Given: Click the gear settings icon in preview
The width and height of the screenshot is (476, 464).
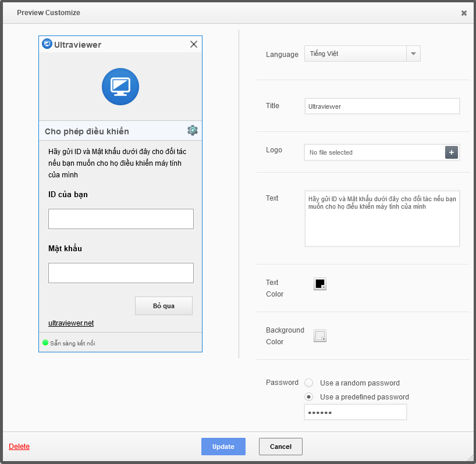Looking at the screenshot, I should click(x=193, y=130).
